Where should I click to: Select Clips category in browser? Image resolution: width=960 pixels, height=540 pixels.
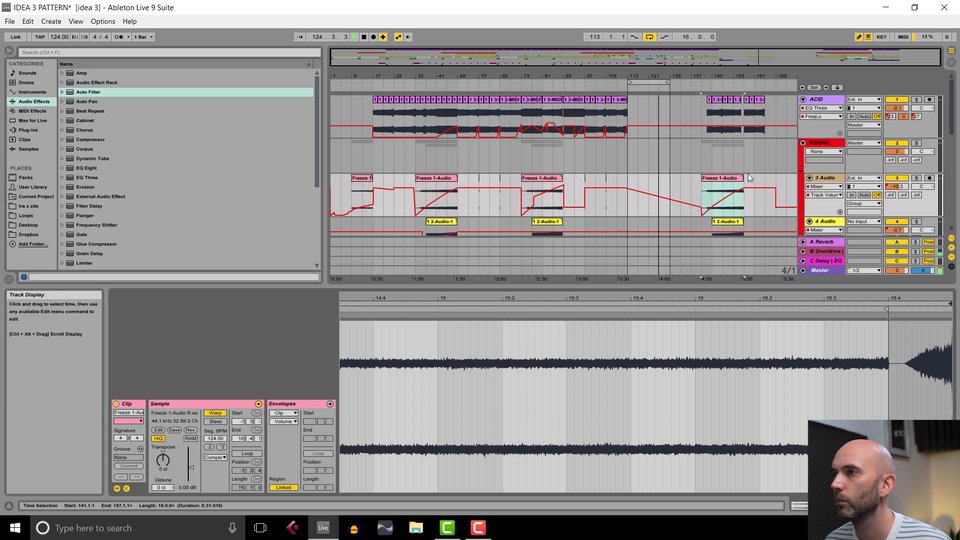point(24,140)
